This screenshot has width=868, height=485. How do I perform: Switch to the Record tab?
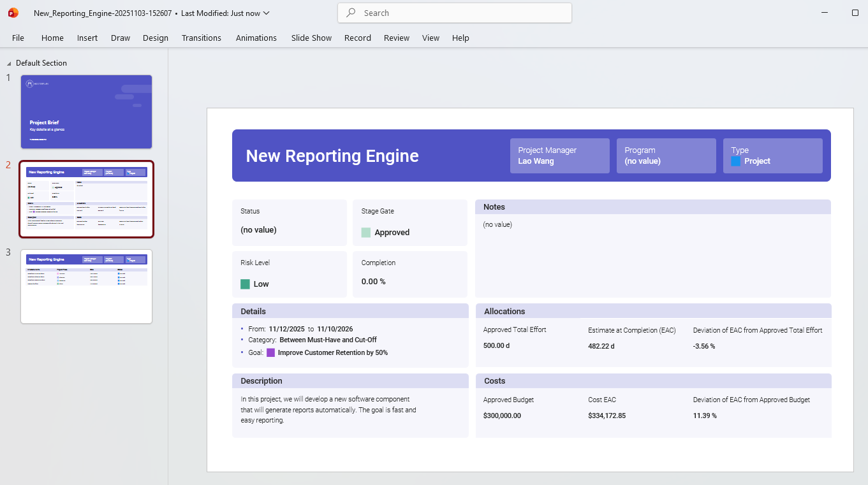click(357, 38)
